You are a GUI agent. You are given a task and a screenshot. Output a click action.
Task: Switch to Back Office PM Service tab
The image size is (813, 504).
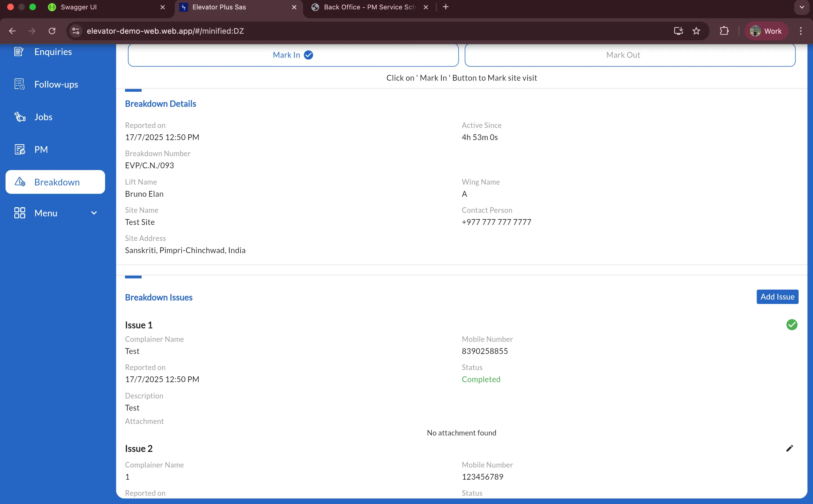tap(369, 7)
